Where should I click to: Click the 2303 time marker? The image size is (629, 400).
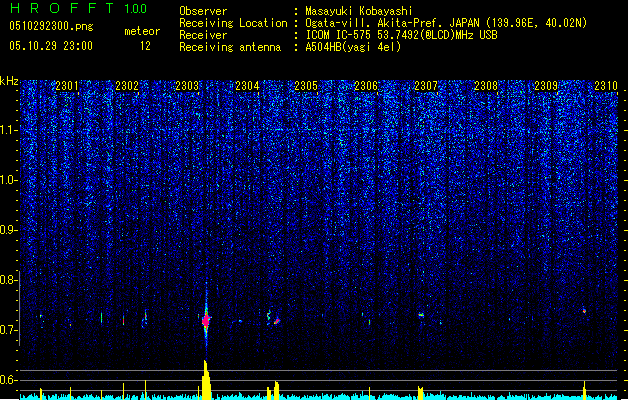(x=187, y=86)
